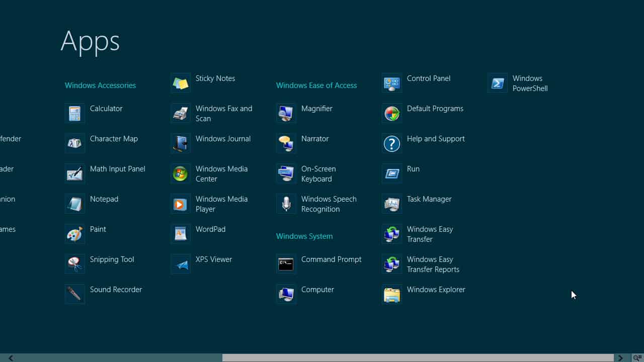Open the Windows Fax and Scan icon
This screenshot has height=362, width=644.
(181, 114)
